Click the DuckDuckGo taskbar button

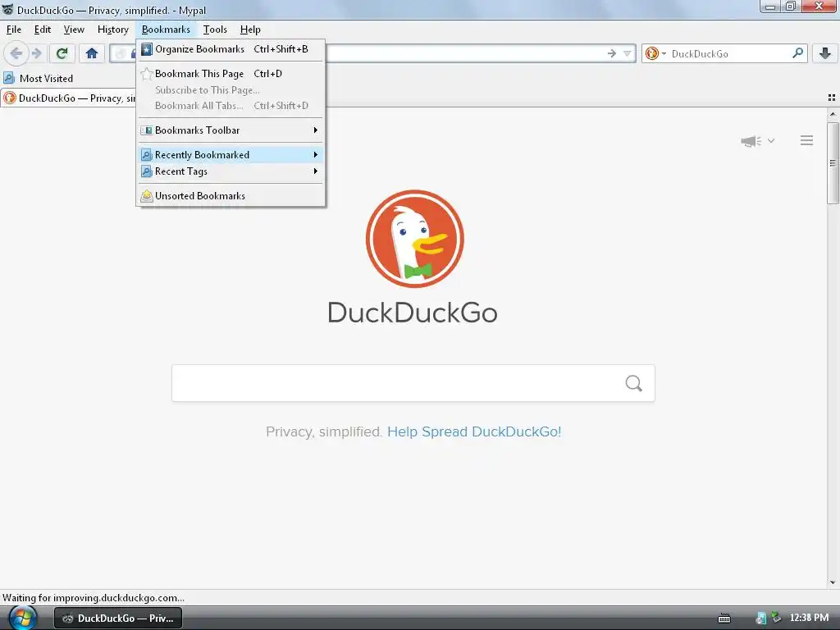118,619
